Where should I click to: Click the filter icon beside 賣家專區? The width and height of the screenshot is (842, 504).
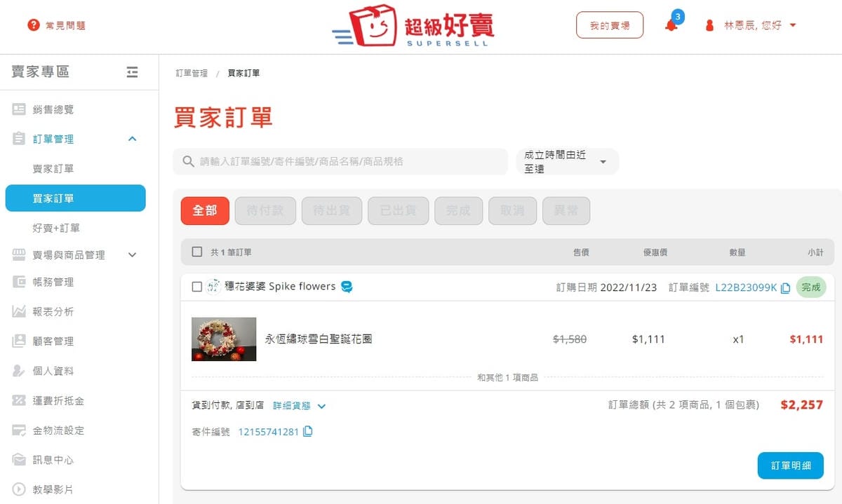tap(132, 71)
